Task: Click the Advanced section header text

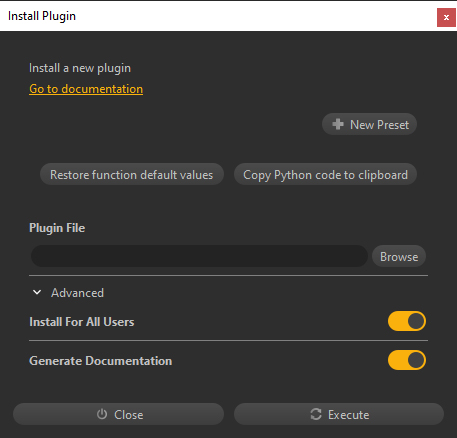Action: click(x=77, y=293)
